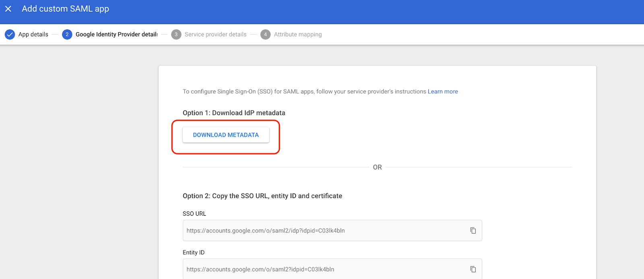Click the Option 2 copy SSO URL heading

[262, 196]
